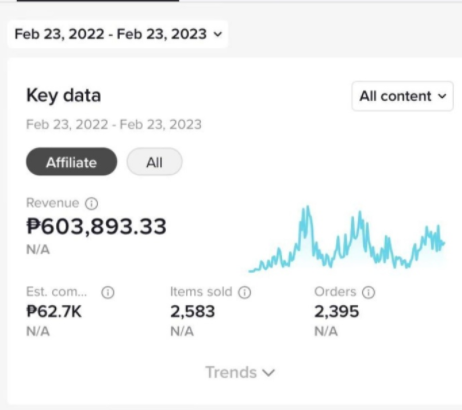Click the blue revenue trend line chart
The height and width of the screenshot is (410, 462).
tap(347, 239)
